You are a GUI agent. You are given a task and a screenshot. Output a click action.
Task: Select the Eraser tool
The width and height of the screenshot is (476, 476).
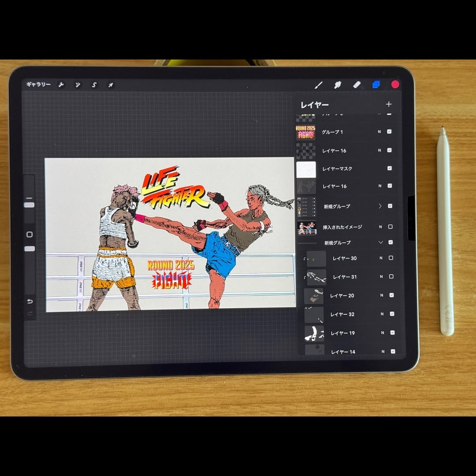tap(357, 85)
